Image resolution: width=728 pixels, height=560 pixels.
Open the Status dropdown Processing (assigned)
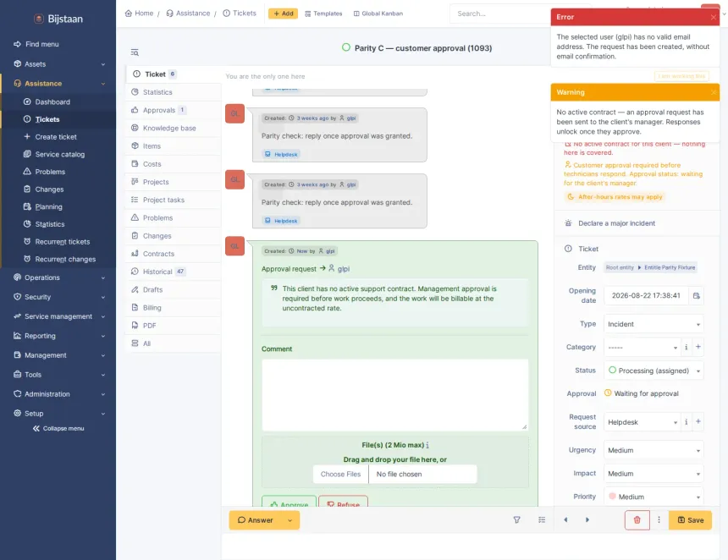[x=654, y=371]
